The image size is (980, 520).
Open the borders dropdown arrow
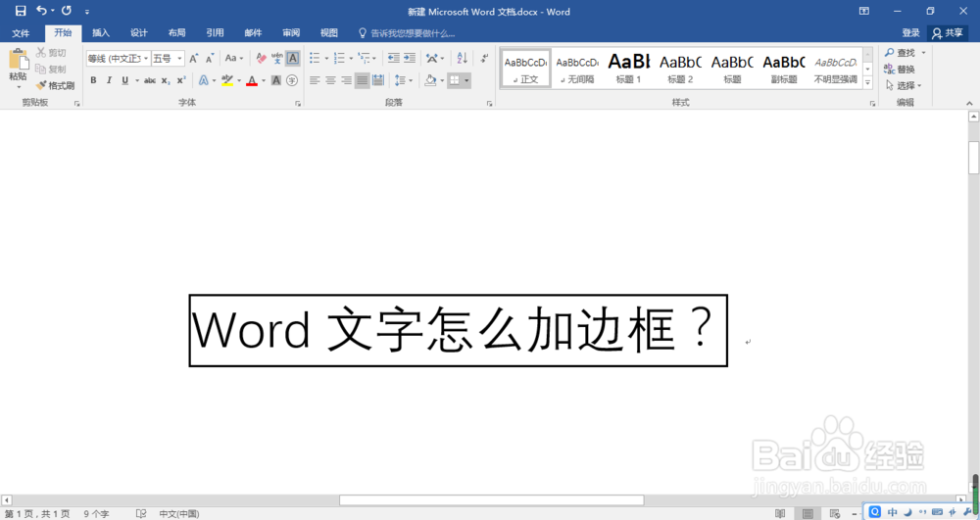tap(466, 80)
